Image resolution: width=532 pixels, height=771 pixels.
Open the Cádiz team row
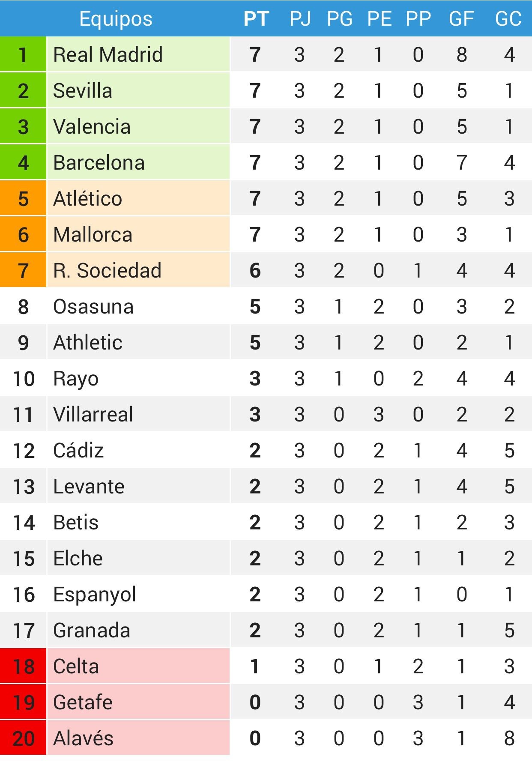(x=266, y=450)
